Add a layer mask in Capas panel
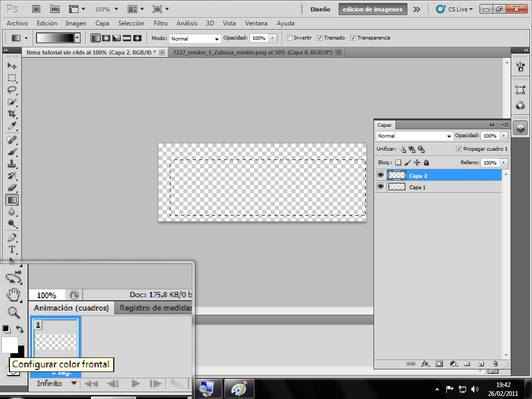 [439, 364]
